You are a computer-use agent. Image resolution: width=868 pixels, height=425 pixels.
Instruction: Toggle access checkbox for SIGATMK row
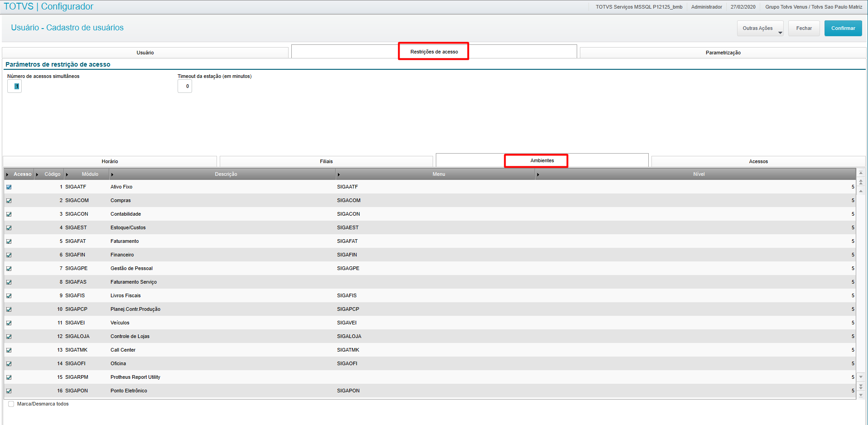[x=9, y=350]
